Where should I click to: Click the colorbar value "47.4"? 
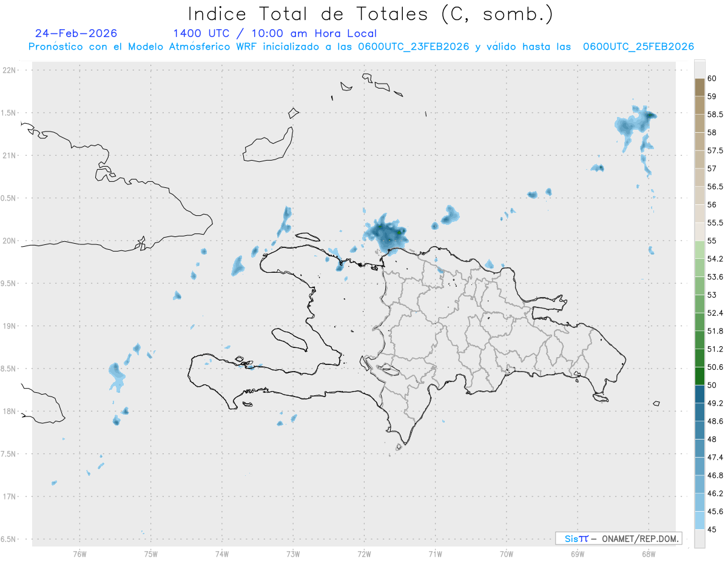tap(715, 457)
